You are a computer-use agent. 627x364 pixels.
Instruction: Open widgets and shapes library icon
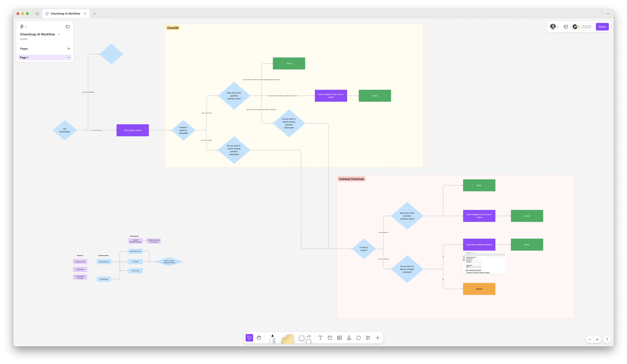coord(368,338)
